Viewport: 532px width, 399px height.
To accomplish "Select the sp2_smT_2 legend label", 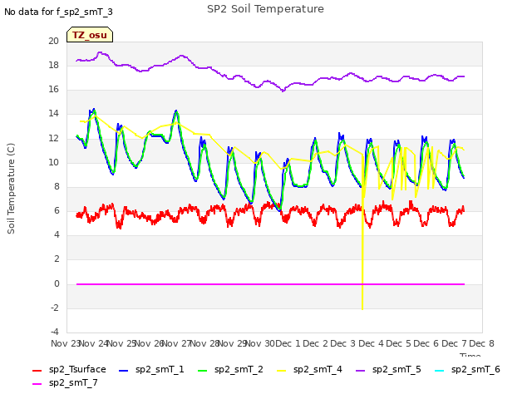I will [x=239, y=369].
